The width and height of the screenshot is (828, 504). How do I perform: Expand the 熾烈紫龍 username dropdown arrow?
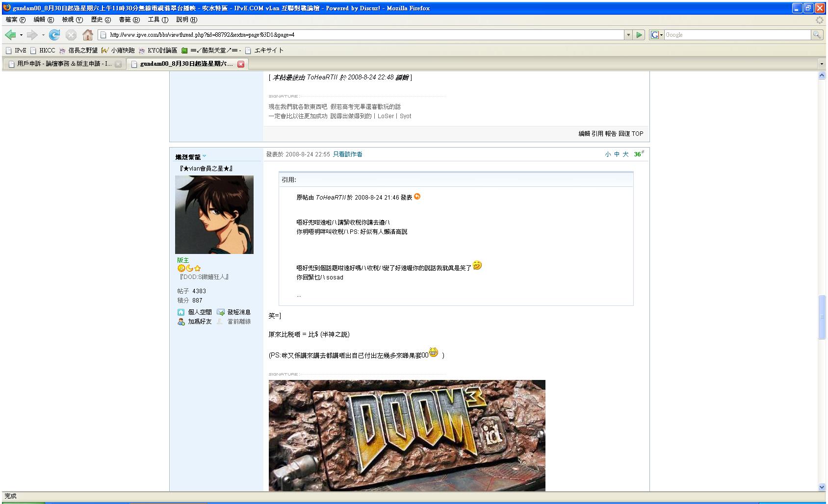[x=205, y=156]
